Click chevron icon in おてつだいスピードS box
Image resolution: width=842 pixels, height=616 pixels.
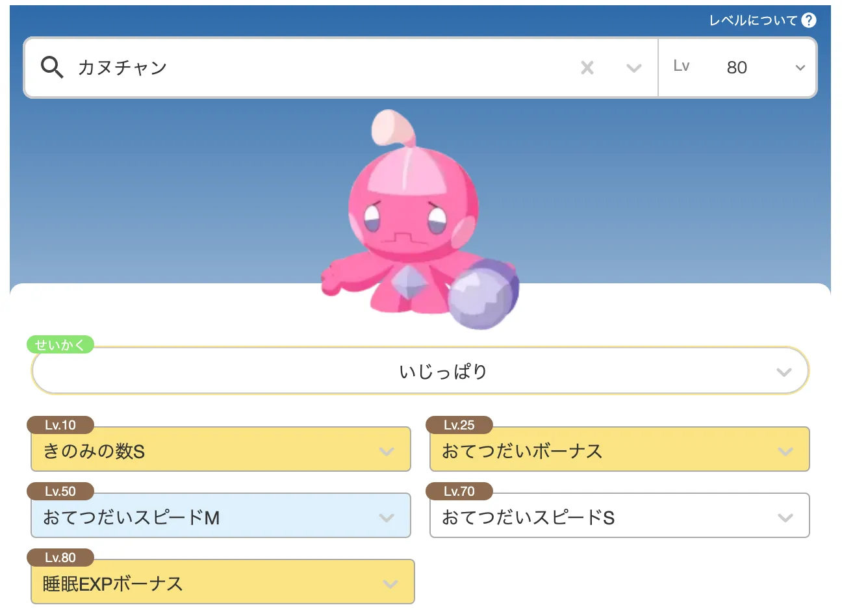click(785, 517)
